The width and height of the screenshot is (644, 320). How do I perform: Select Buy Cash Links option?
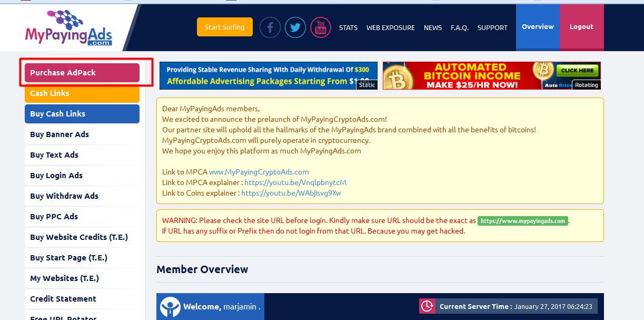click(82, 114)
